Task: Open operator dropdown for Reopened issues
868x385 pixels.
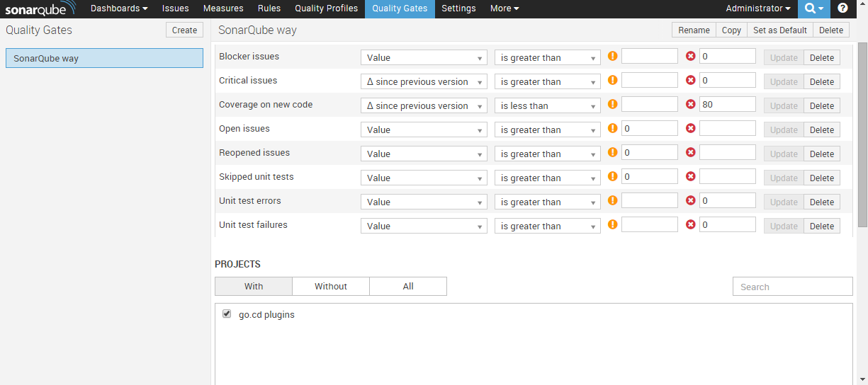Action: point(548,154)
